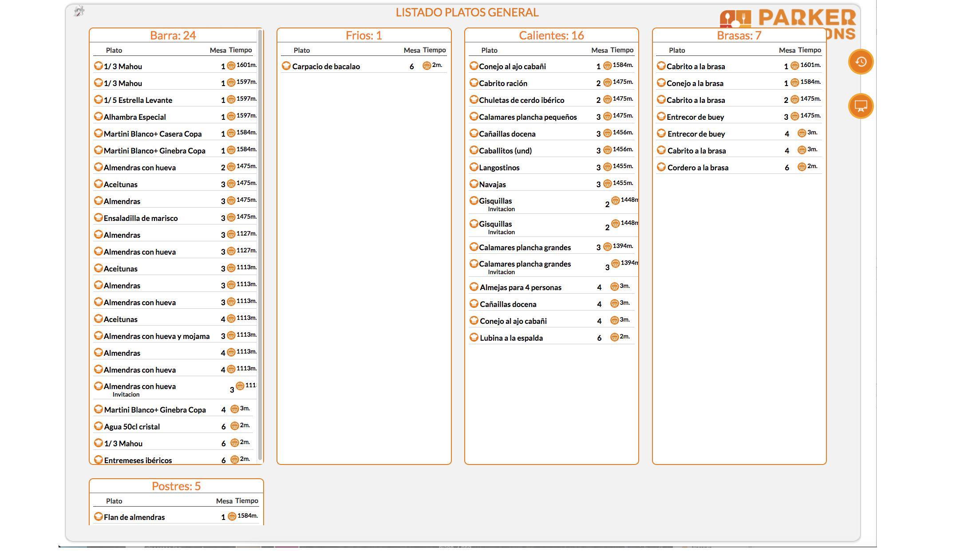Click the presentation screen icon button
Screen dimensions: 980x551
[x=861, y=106]
